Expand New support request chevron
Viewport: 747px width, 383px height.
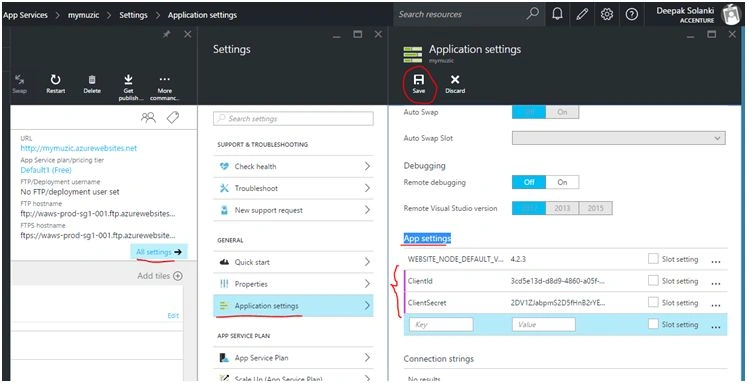(x=367, y=210)
